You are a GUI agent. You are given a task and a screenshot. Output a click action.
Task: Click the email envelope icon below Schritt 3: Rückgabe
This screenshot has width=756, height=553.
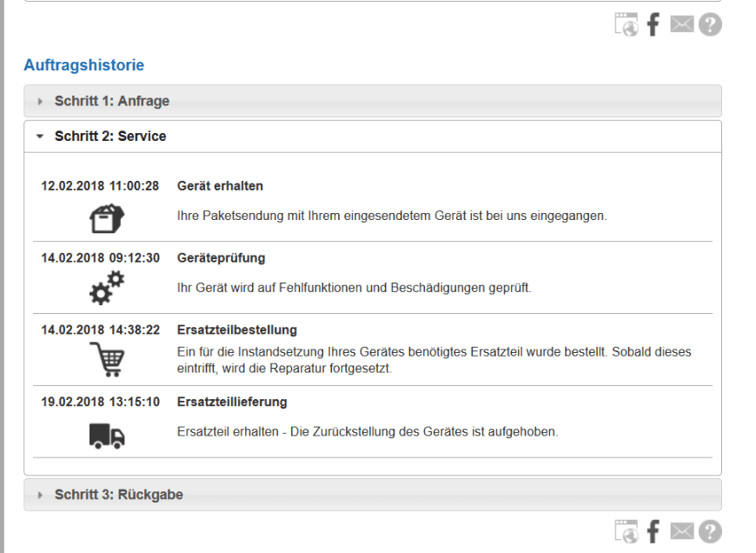682,531
